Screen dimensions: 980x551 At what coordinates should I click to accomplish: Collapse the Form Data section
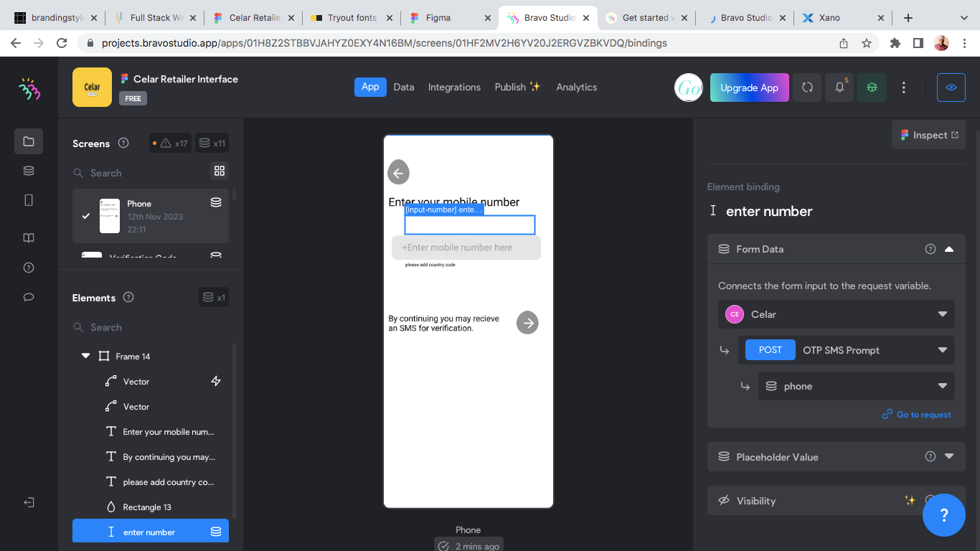click(949, 249)
